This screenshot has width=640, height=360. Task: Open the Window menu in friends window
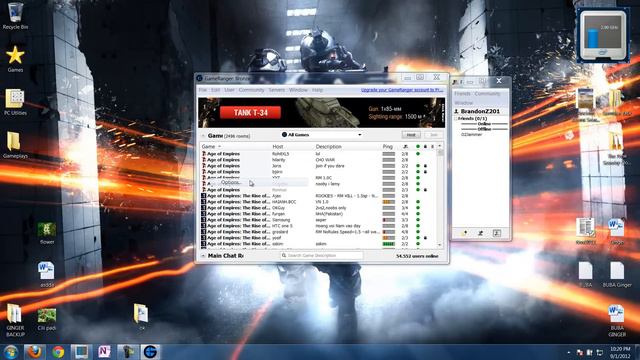[464, 103]
